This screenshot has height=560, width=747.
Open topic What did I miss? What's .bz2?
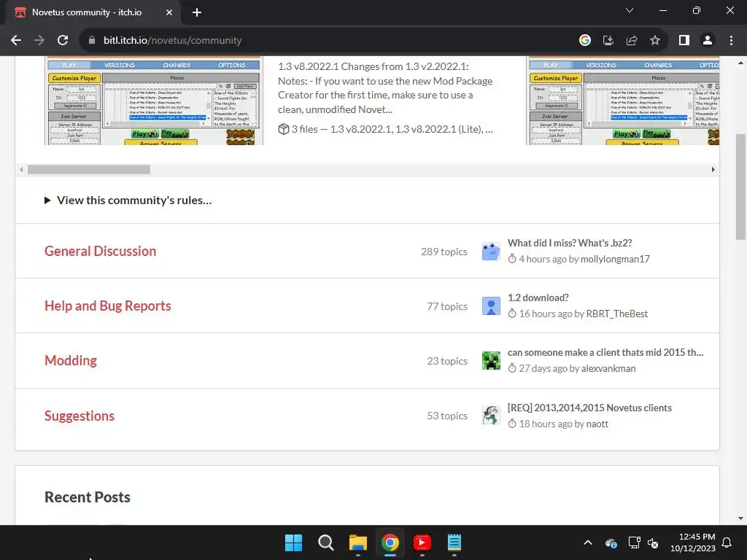pyautogui.click(x=569, y=243)
